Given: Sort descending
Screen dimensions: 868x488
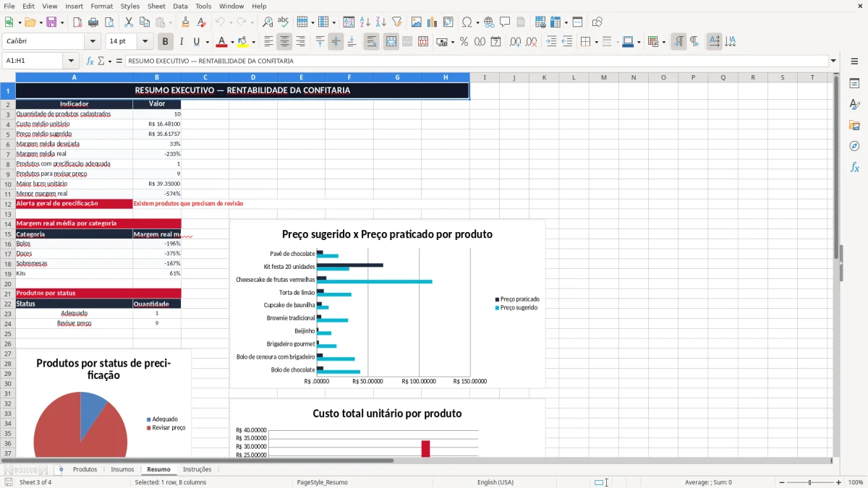Looking at the screenshot, I should (380, 22).
